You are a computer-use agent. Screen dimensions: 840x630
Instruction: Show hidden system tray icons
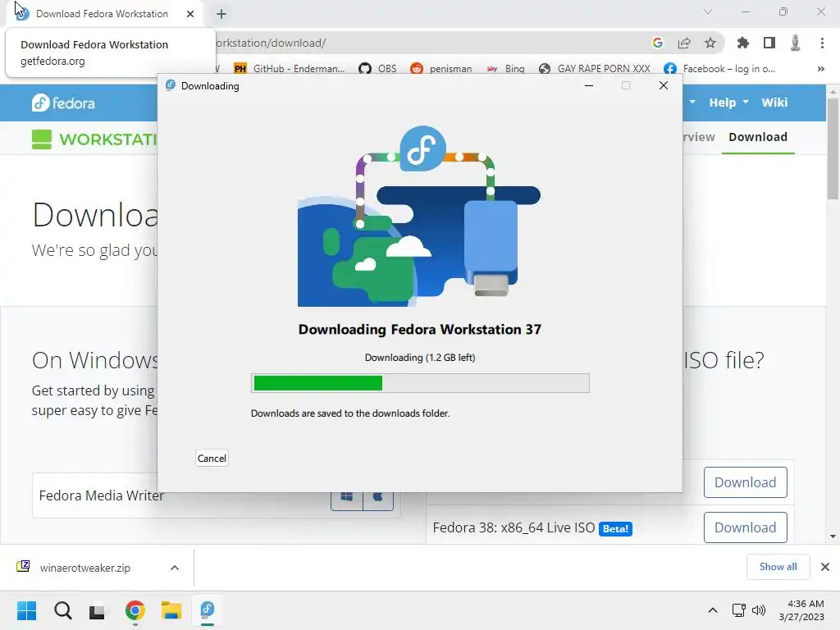point(713,610)
